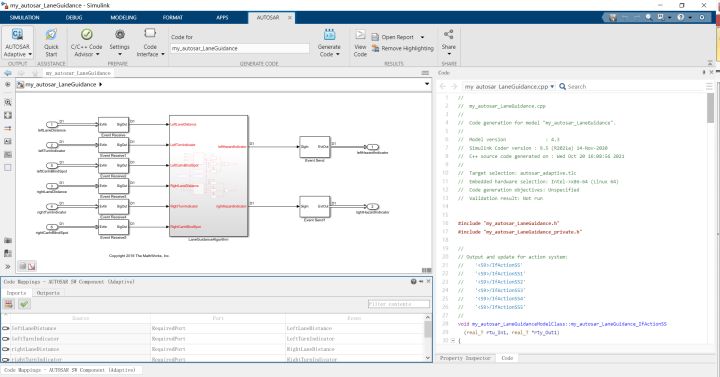Switch to the FORMAT tab
Viewport: 720px width, 377px height.
tap(173, 17)
